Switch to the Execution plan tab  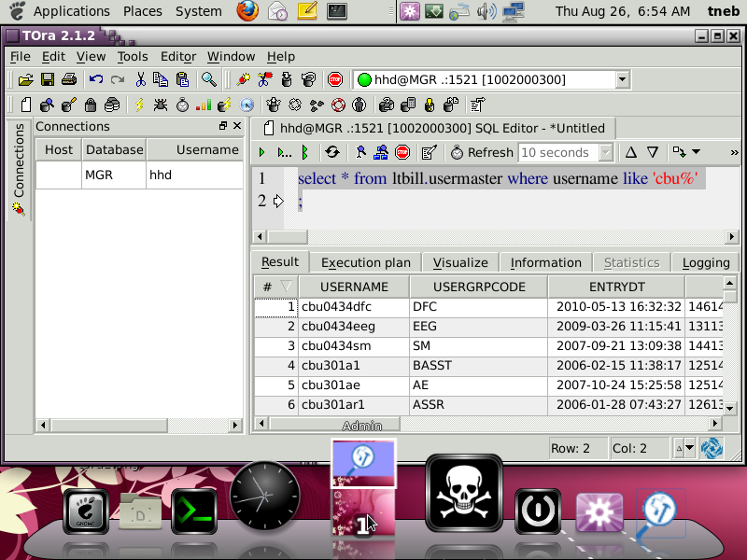tap(365, 262)
